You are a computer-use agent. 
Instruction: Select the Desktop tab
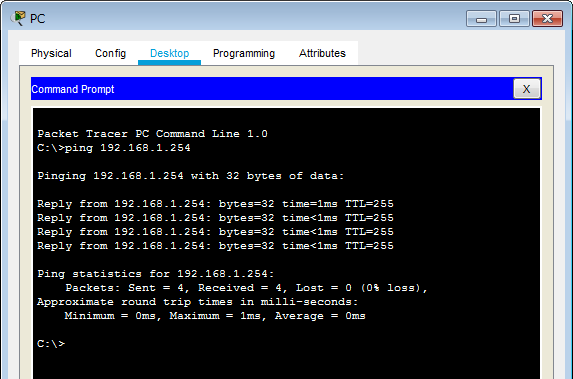point(170,53)
